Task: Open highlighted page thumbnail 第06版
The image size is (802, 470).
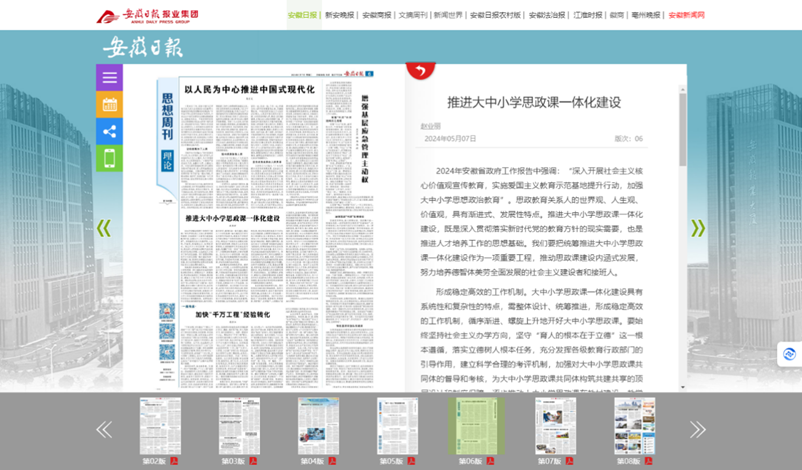Action: 476,426
